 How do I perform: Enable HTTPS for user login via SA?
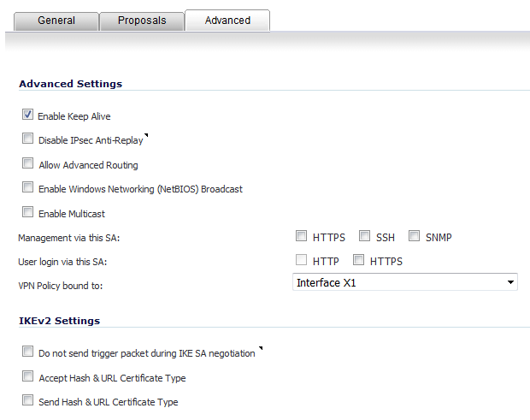359,260
